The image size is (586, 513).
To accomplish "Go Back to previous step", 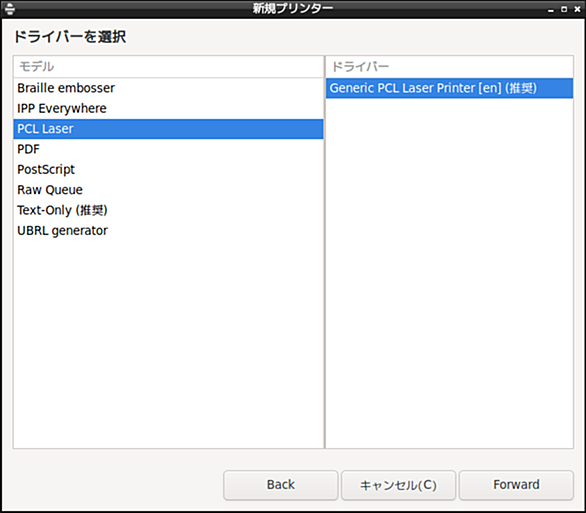I will point(281,485).
